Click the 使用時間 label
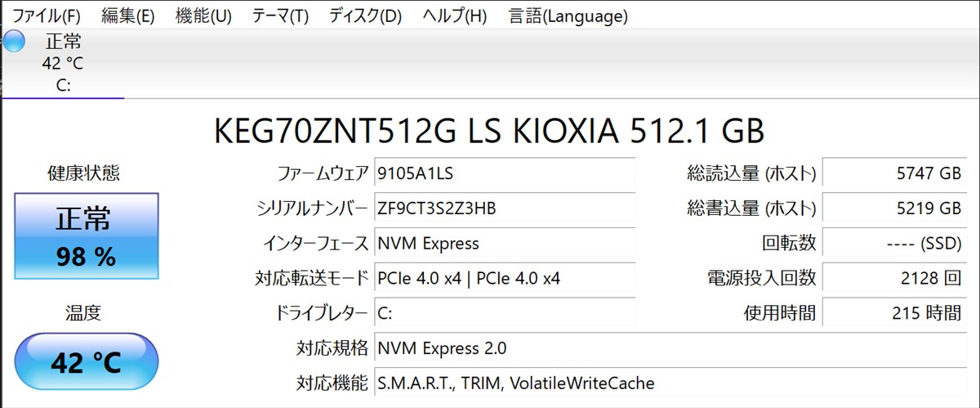 point(780,313)
